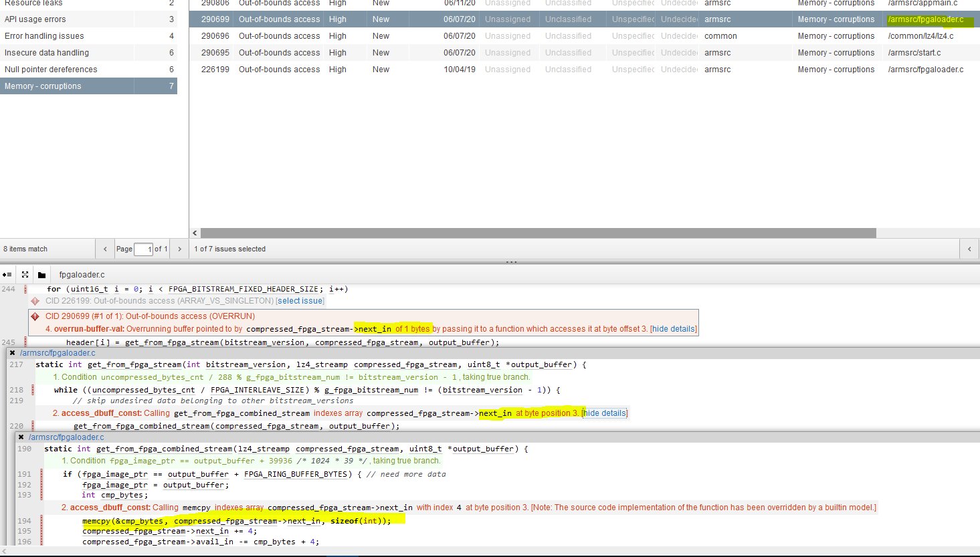
Task: Click inside the Page number input field
Action: click(x=143, y=248)
